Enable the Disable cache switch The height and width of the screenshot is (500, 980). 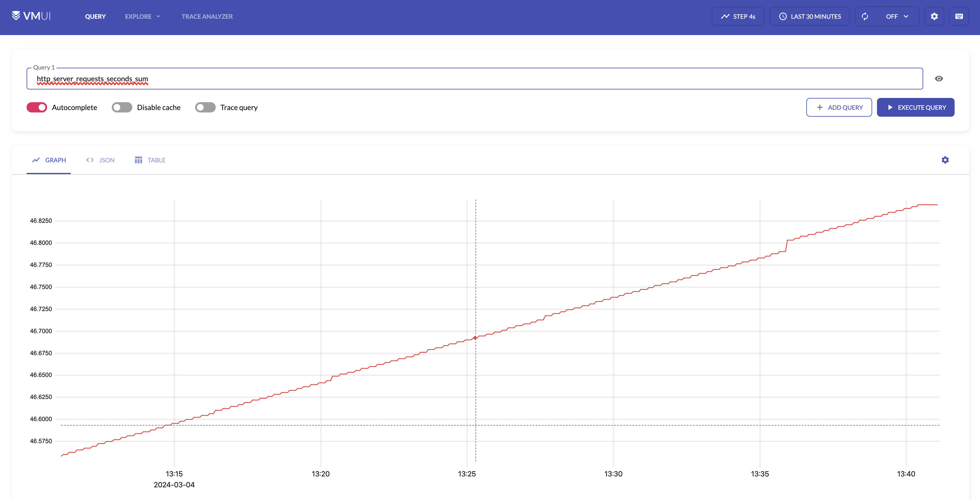click(122, 107)
